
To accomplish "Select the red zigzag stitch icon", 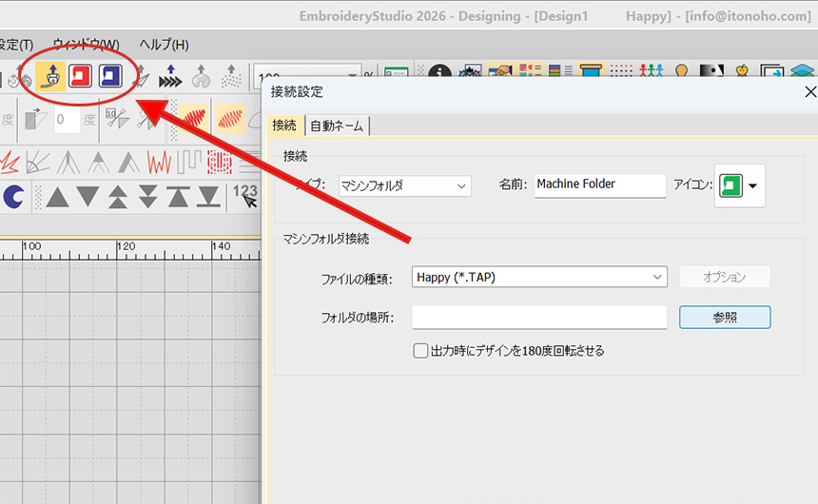I will (x=159, y=163).
